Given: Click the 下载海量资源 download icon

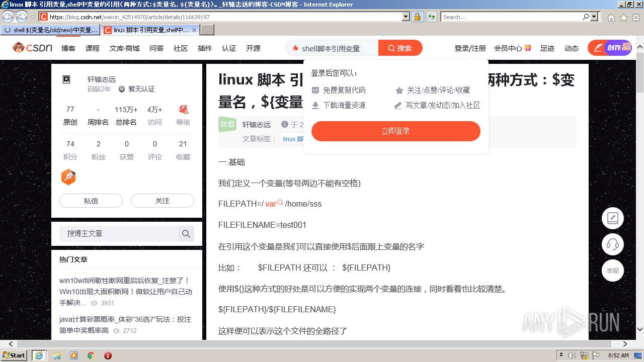Looking at the screenshot, I should tap(315, 106).
